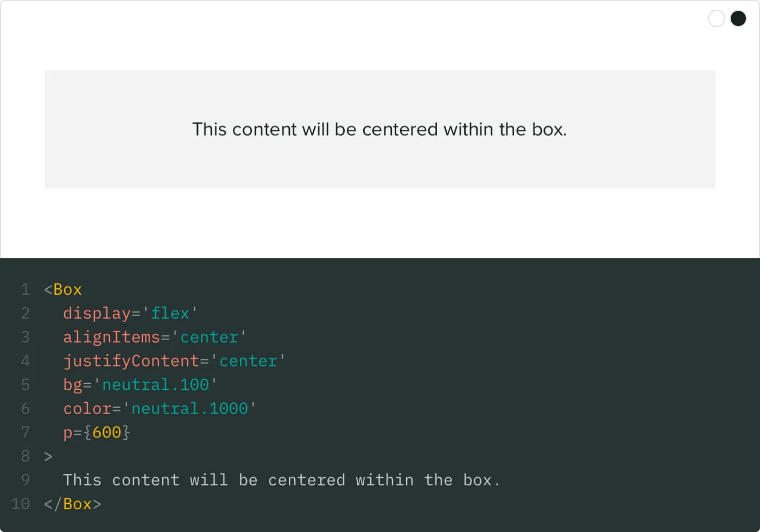Click the alignItems property name
760x532 pixels.
111,337
